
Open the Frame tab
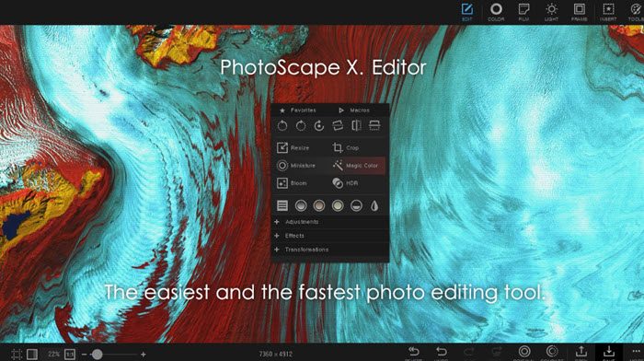point(579,12)
